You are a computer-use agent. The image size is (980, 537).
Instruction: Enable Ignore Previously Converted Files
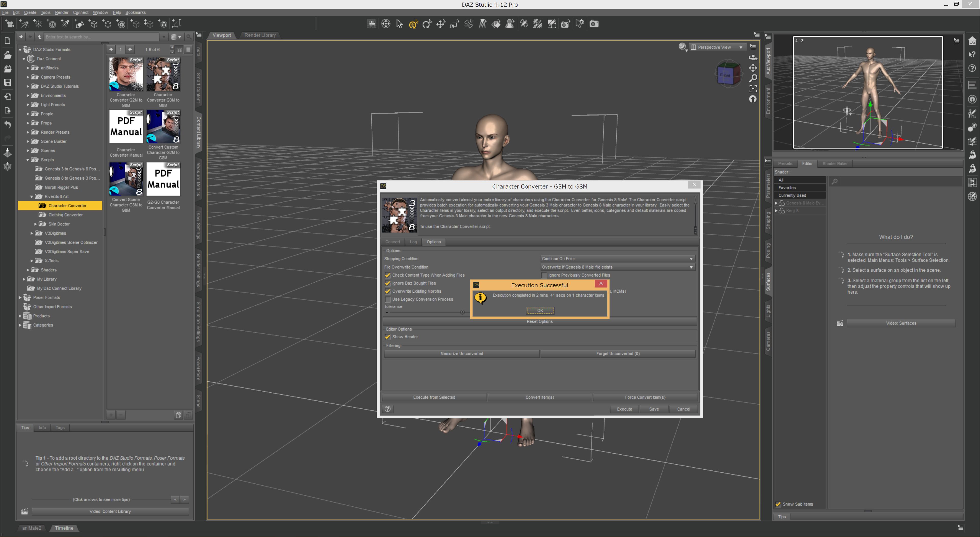click(x=544, y=275)
